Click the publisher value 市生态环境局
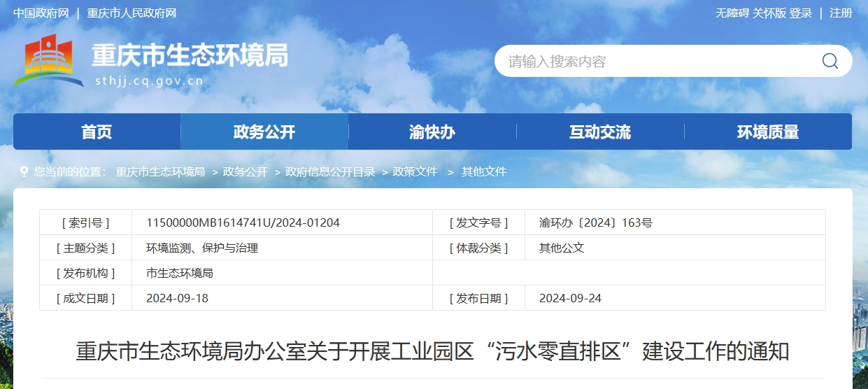Screen dimensions: 868x389 pos(180,273)
